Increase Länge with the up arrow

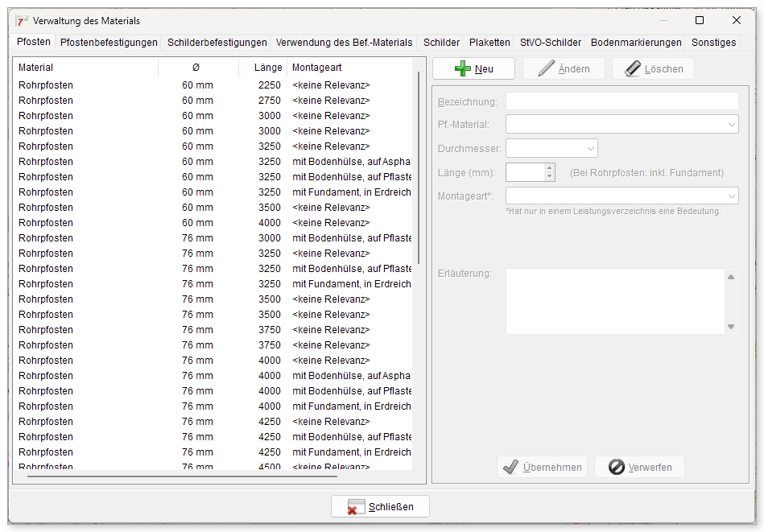pyautogui.click(x=550, y=167)
